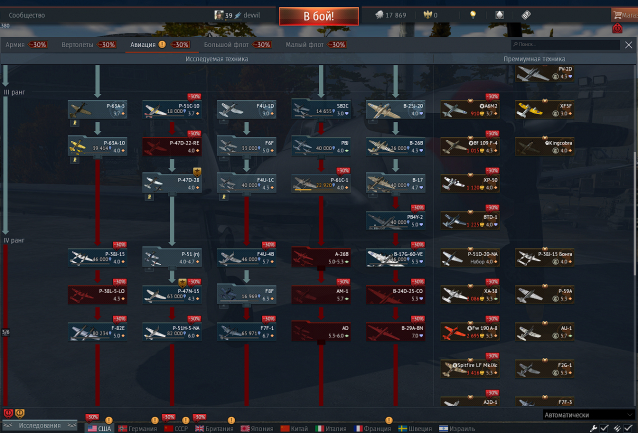Select the yellow XF5F premium aircraft

pos(545,110)
